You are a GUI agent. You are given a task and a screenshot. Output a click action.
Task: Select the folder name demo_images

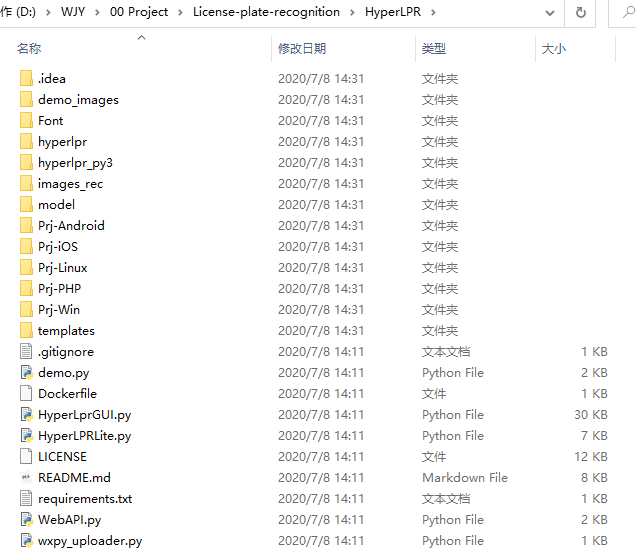coord(78,100)
